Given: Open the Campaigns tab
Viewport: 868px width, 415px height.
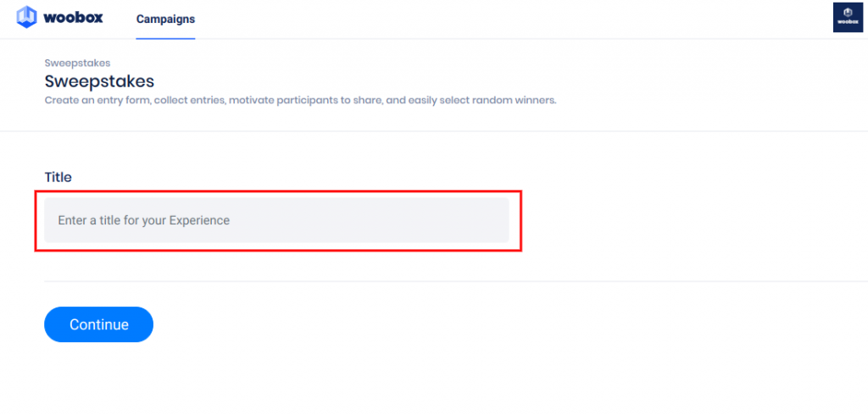Looking at the screenshot, I should click(165, 19).
